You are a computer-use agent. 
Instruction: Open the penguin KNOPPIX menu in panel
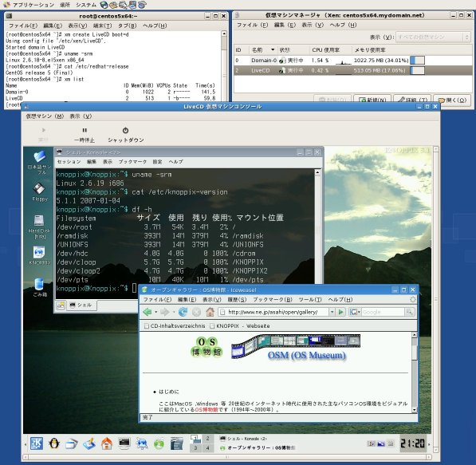[54, 443]
